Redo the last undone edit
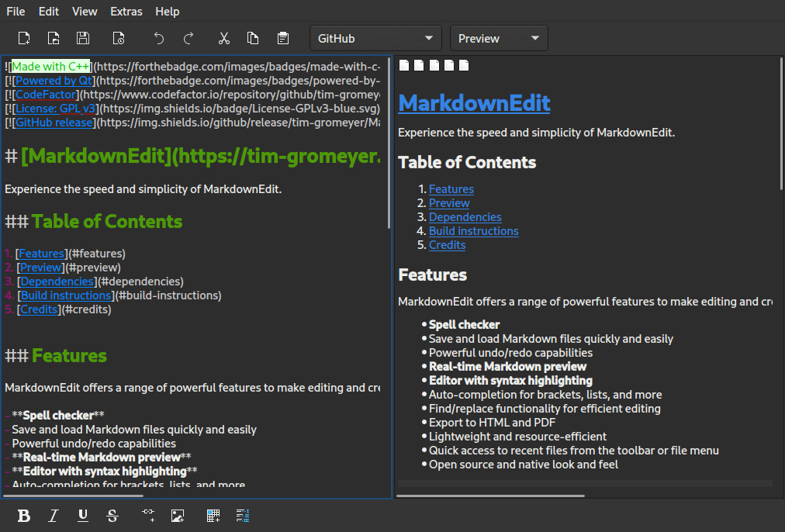 pos(188,39)
